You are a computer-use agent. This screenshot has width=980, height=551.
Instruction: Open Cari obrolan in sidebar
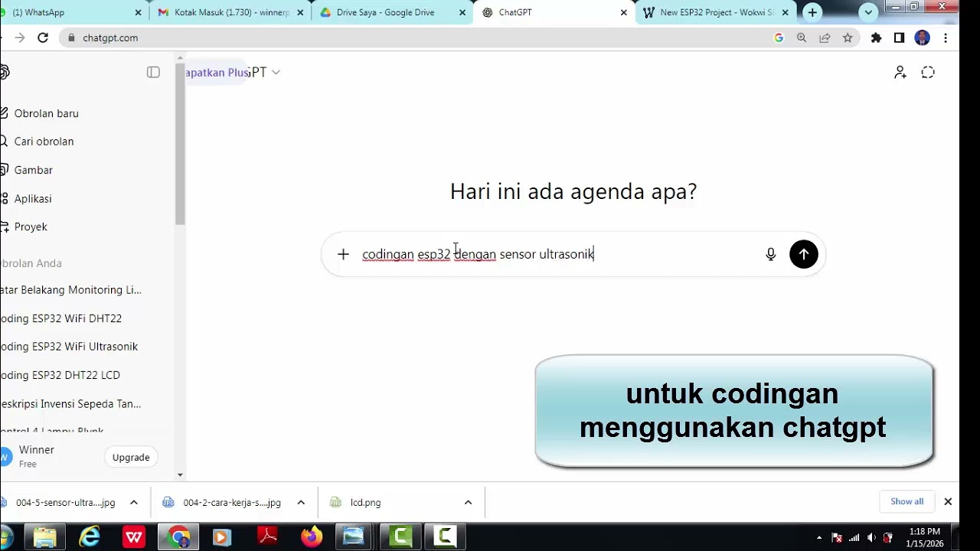(x=44, y=142)
